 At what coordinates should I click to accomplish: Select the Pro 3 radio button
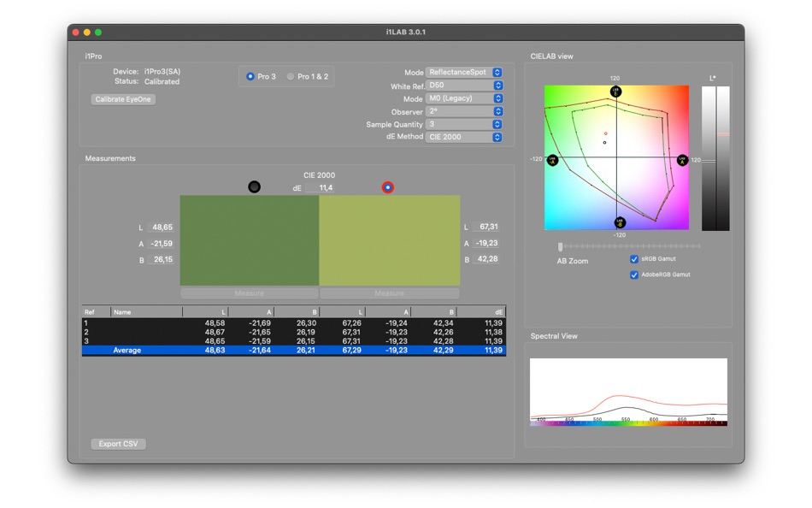[x=250, y=76]
